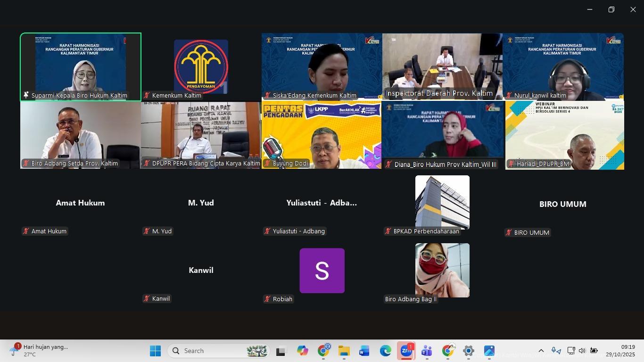Viewport: 644px width, 362px height.
Task: Open Microsoft Edge from the taskbar
Action: coord(386,351)
